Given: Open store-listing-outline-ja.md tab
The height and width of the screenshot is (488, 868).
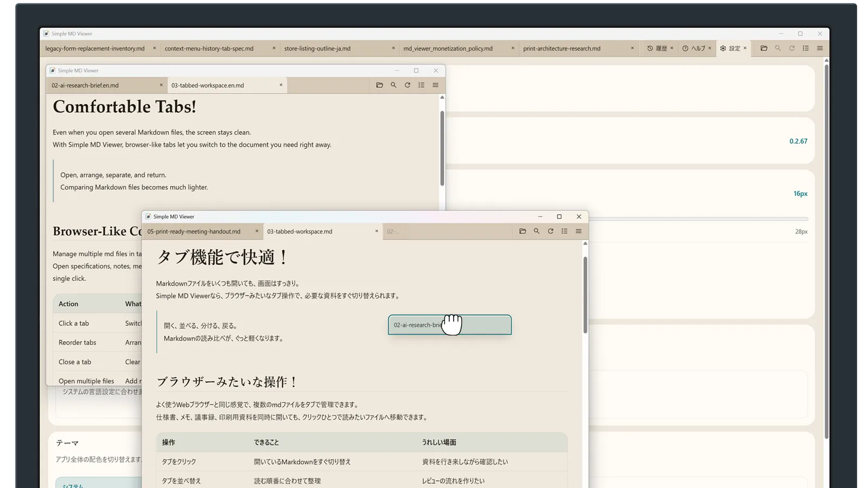Looking at the screenshot, I should (339, 48).
